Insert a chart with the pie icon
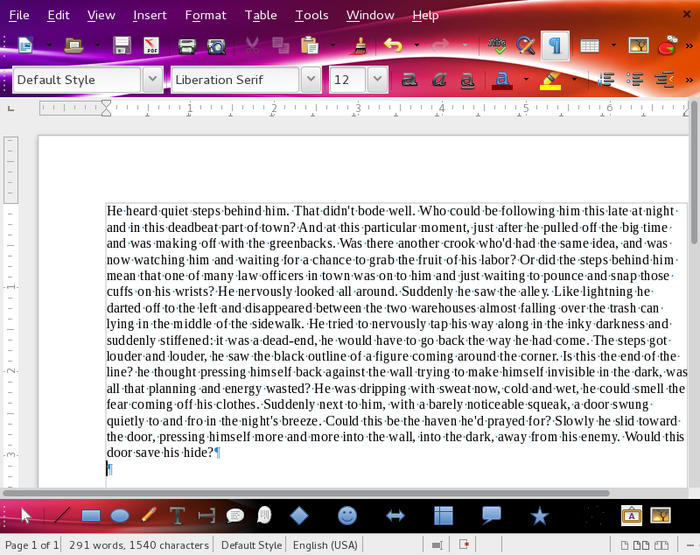The image size is (700, 555). [x=667, y=45]
